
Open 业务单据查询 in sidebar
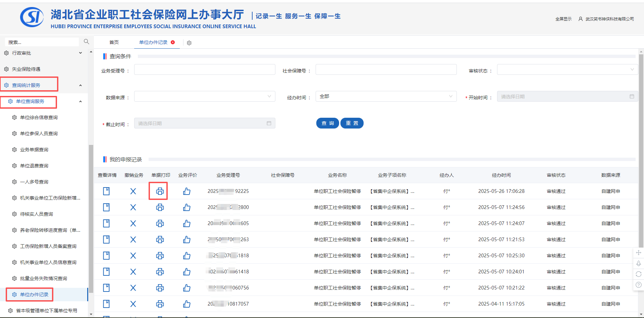click(34, 150)
